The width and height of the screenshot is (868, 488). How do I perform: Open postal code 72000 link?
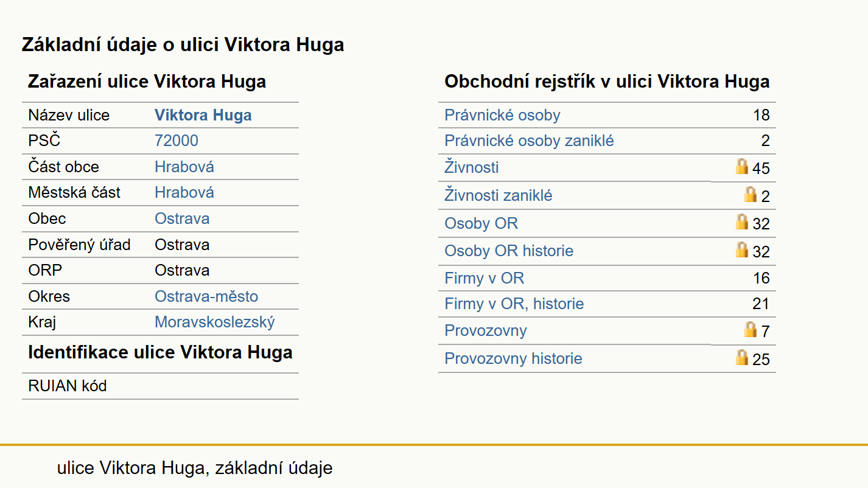[177, 141]
